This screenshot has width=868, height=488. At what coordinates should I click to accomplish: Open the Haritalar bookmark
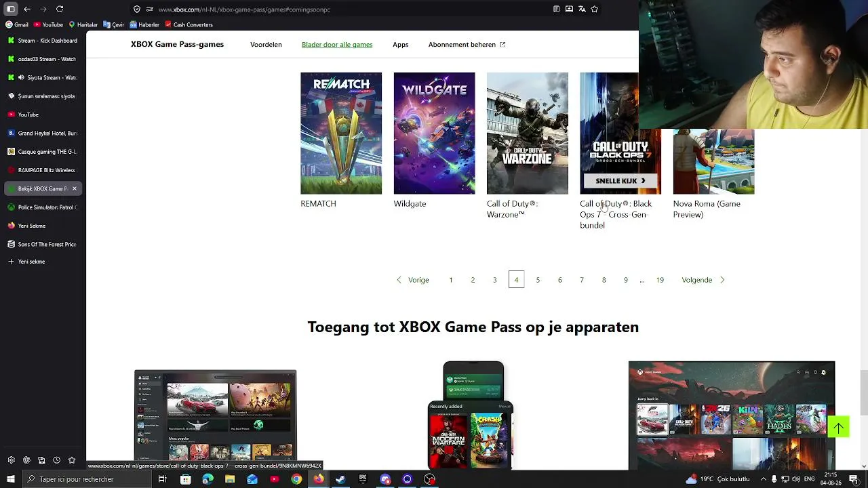(83, 25)
